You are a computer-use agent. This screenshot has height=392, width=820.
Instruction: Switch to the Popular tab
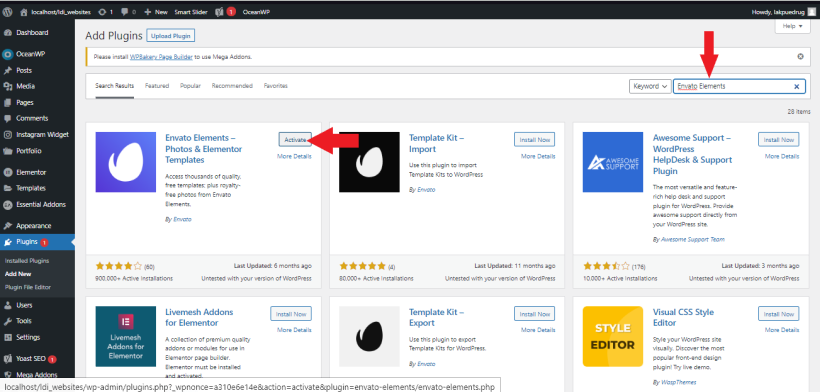click(190, 86)
